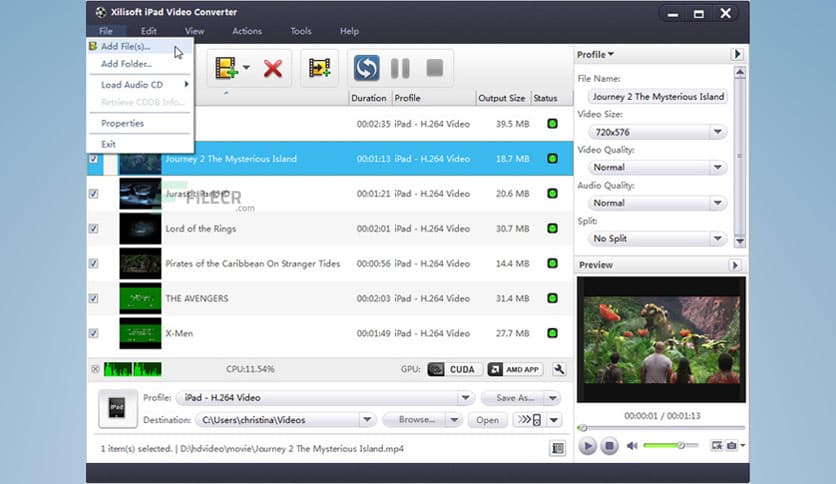The height and width of the screenshot is (484, 836).
Task: Click status indicator for THE AVENGERS row
Action: tap(552, 298)
